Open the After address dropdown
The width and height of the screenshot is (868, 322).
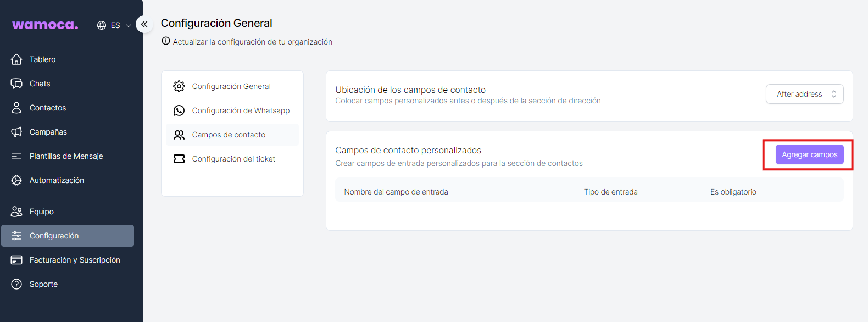pyautogui.click(x=804, y=94)
